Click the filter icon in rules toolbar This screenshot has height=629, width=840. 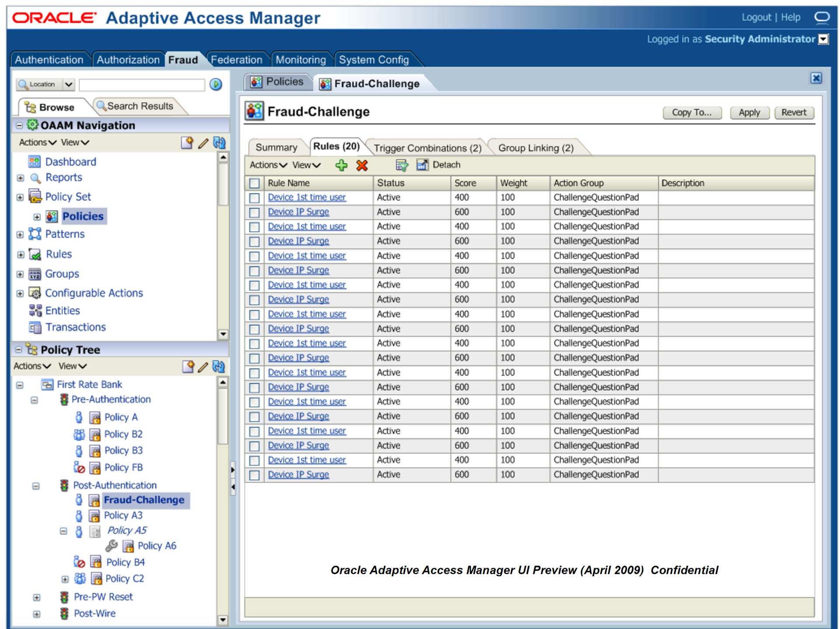point(402,165)
